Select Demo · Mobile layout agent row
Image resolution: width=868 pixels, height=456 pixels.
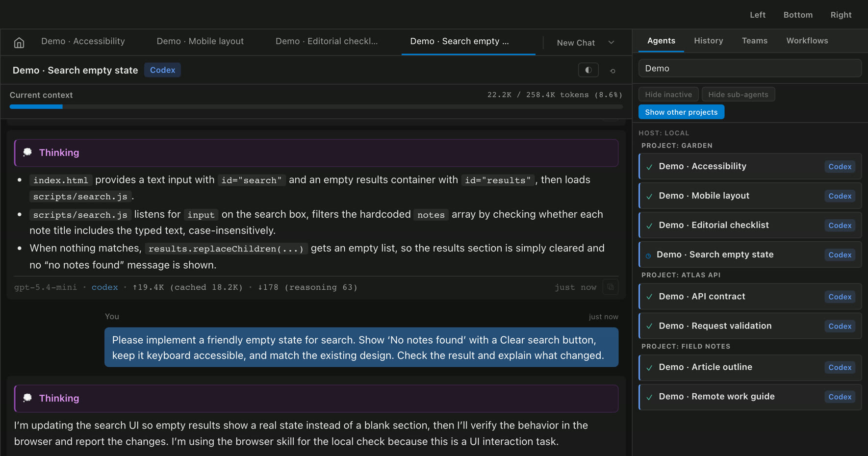coord(750,196)
